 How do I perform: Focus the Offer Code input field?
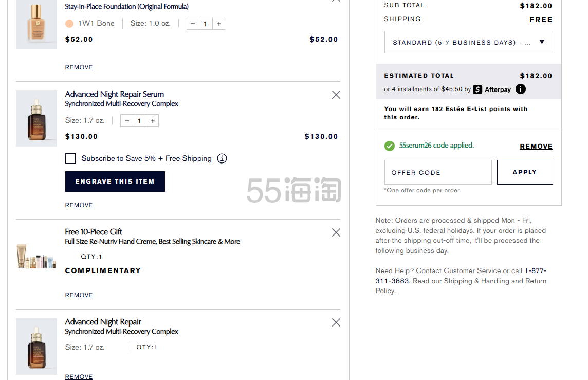pos(438,172)
